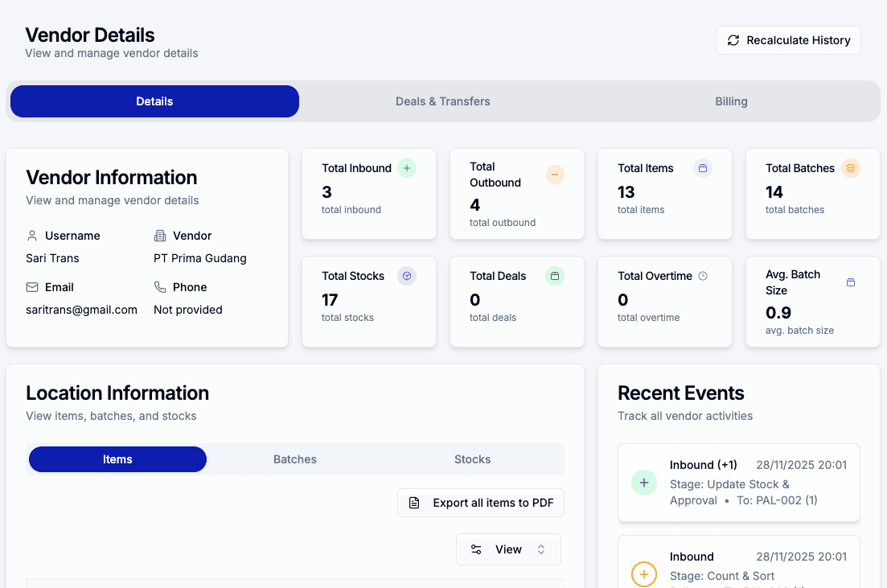Click the clock icon on Total Overtime card

(x=703, y=275)
